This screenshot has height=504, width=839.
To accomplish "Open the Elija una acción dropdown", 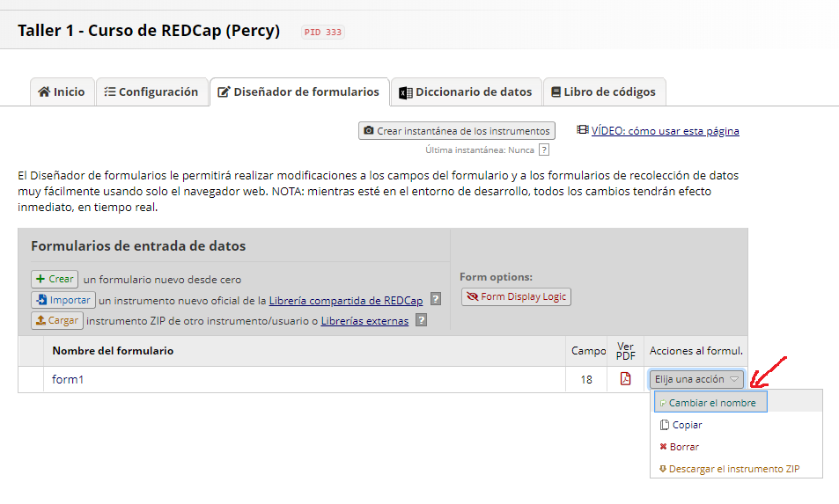I will point(696,379).
